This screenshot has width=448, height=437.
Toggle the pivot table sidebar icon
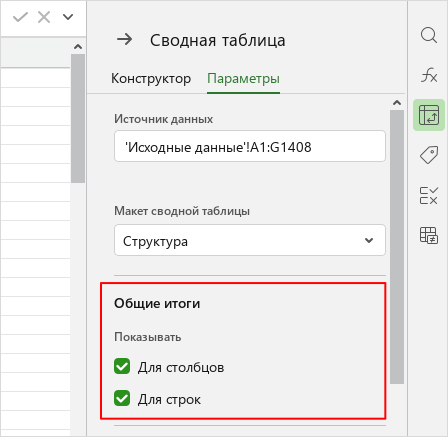(429, 115)
